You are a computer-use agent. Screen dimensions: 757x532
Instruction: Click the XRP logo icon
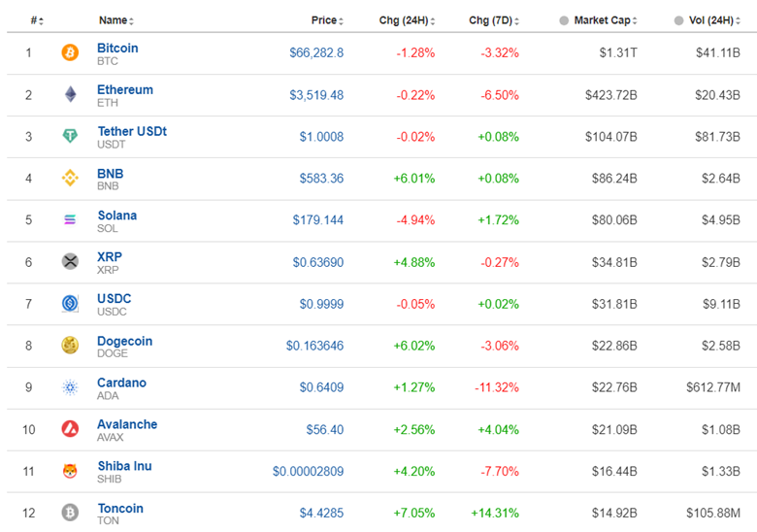[x=70, y=261]
